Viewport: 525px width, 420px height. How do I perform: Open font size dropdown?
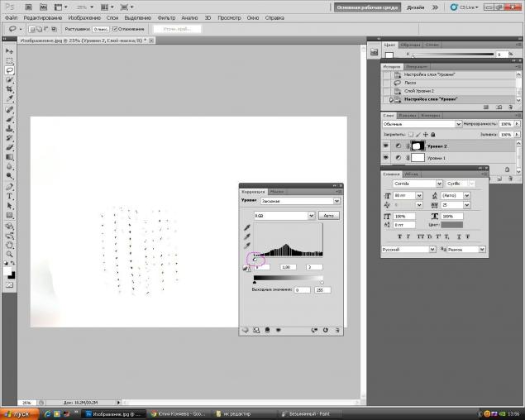(x=419, y=195)
